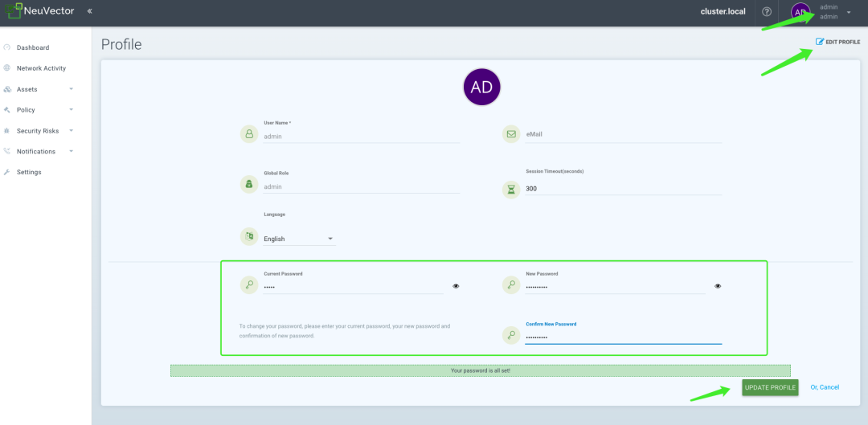Screen dimensions: 868x425
Task: Click the admin username in header
Action: [828, 7]
